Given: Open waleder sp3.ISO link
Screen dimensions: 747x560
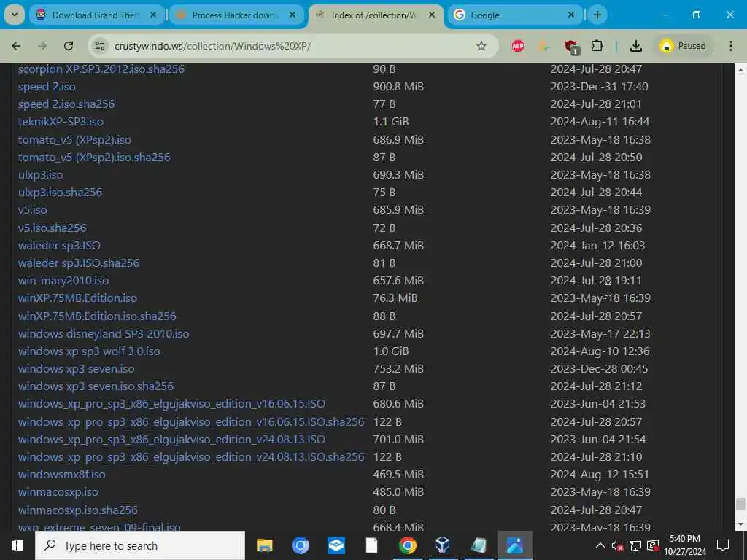Looking at the screenshot, I should pyautogui.click(x=59, y=245).
